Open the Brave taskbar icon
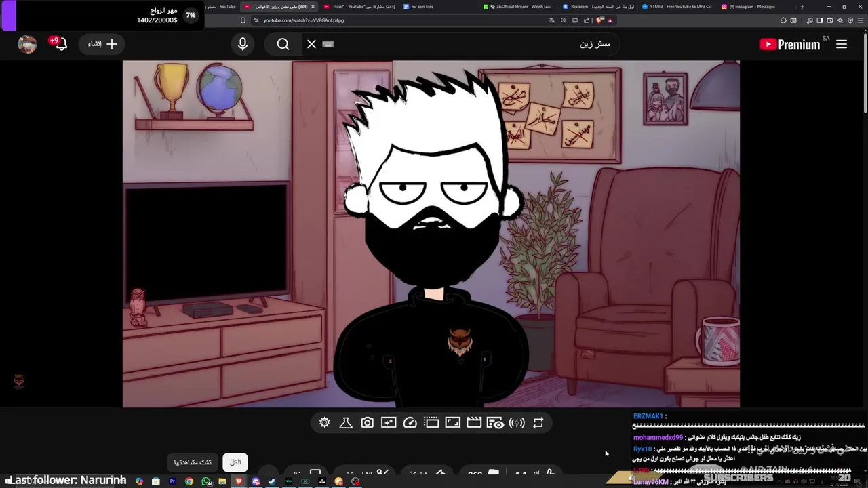The width and height of the screenshot is (868, 488). [239, 481]
